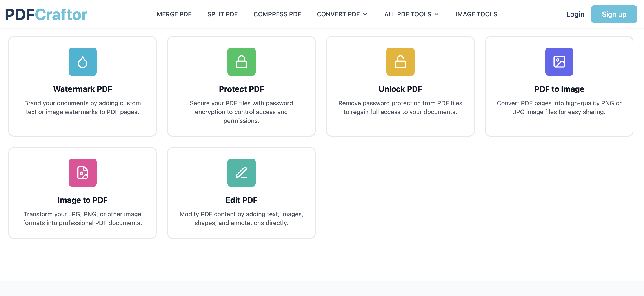Click the green Protect PDF lock icon
This screenshot has width=644, height=296.
(x=241, y=62)
